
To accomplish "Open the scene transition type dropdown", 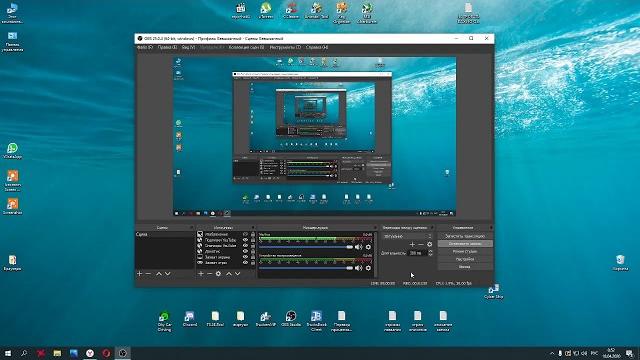I will tap(407, 236).
